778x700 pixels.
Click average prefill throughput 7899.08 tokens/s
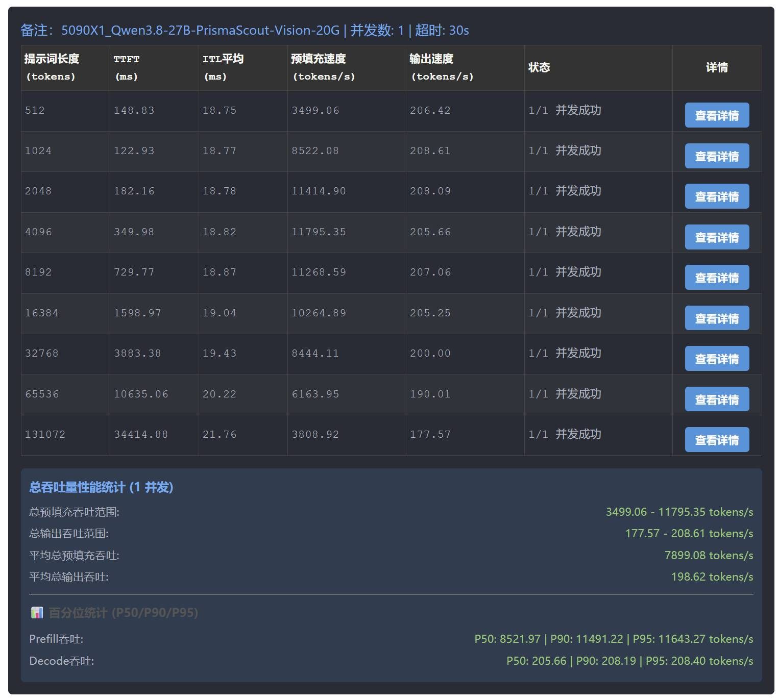click(709, 555)
